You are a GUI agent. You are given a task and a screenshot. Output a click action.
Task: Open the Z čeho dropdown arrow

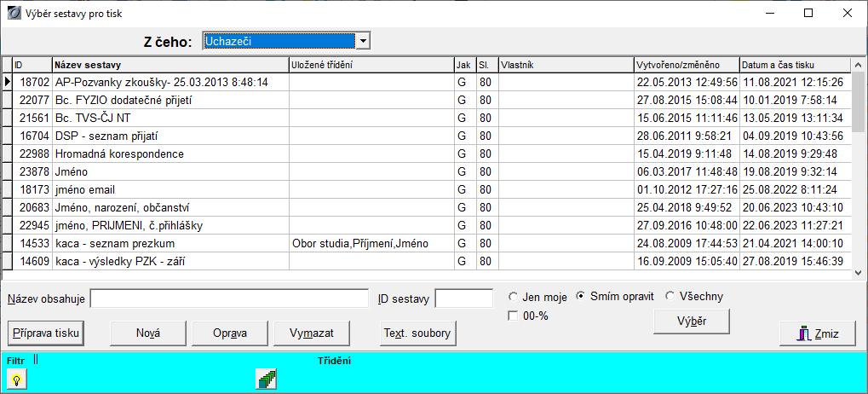pos(363,41)
